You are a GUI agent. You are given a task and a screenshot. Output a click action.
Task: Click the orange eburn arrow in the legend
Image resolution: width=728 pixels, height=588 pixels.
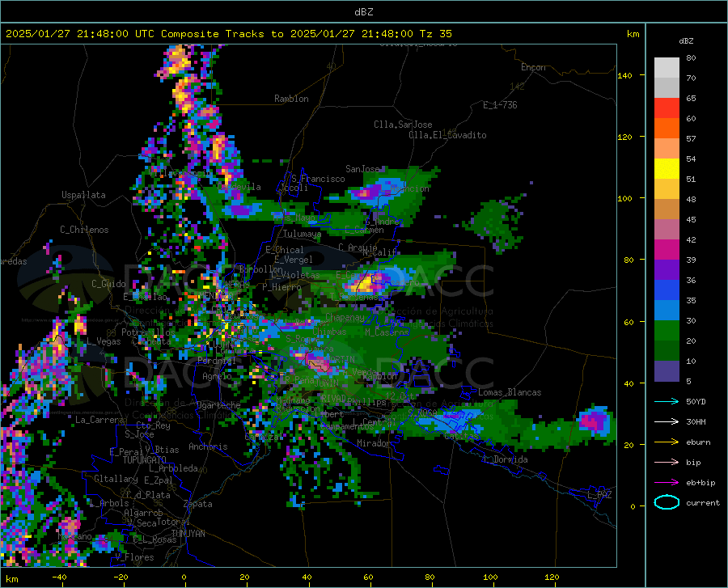tap(667, 442)
